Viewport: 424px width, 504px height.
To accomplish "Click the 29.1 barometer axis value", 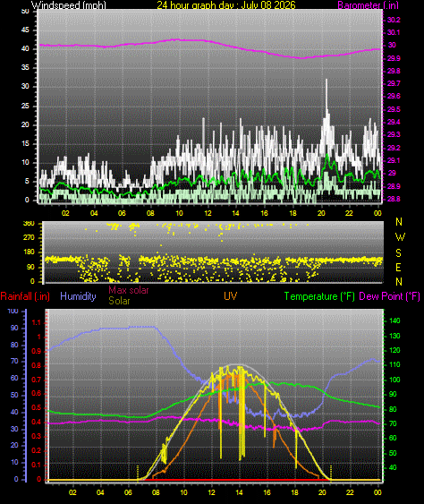I will click(x=394, y=161).
